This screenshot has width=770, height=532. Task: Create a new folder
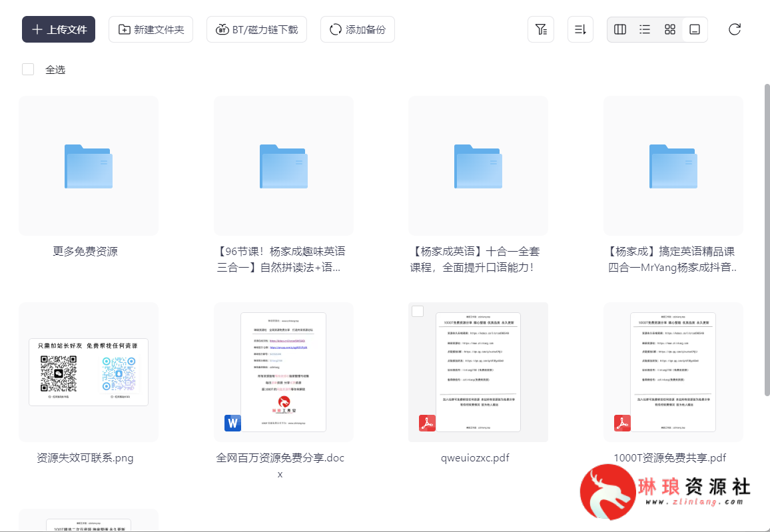[x=151, y=29]
